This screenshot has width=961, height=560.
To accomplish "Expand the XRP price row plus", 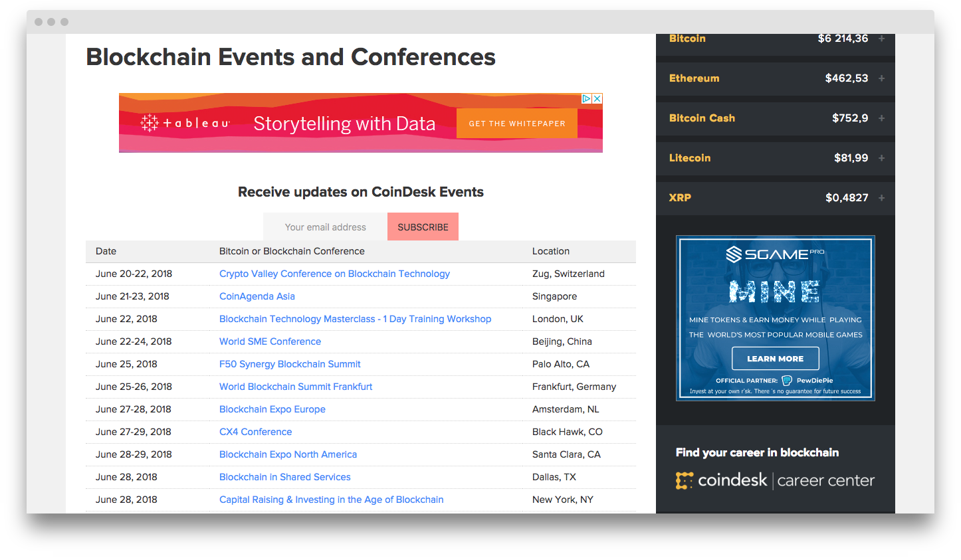I will tap(882, 198).
